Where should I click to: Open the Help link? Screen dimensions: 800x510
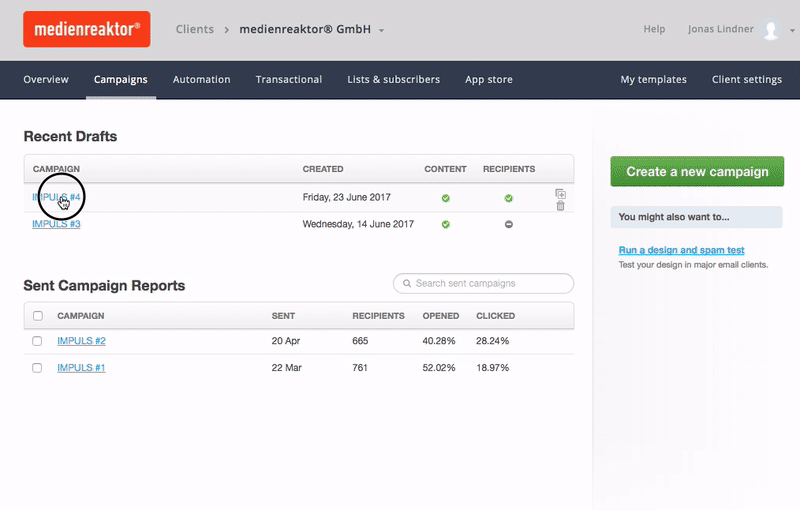point(654,29)
